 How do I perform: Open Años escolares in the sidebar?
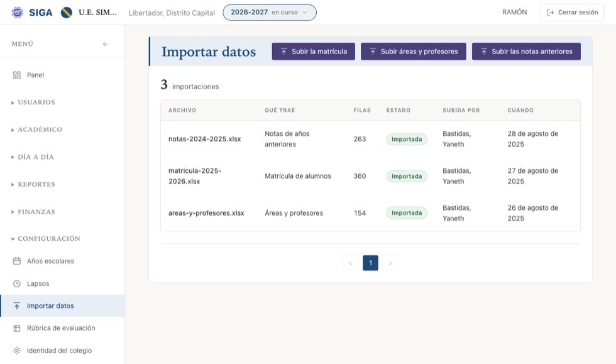62,261
